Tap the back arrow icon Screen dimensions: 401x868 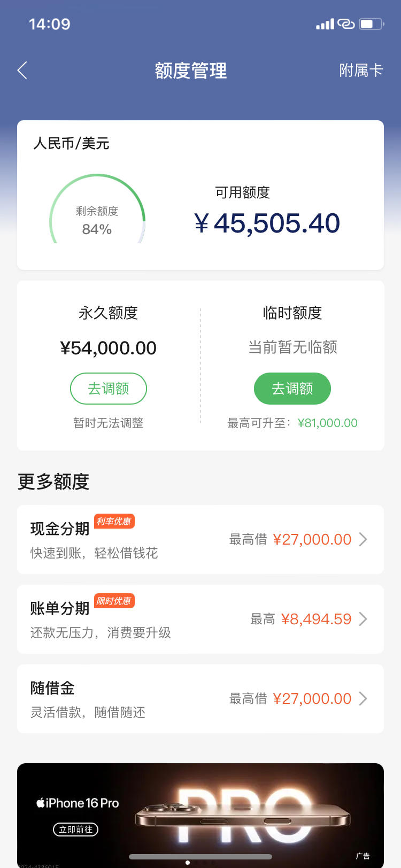(x=22, y=70)
